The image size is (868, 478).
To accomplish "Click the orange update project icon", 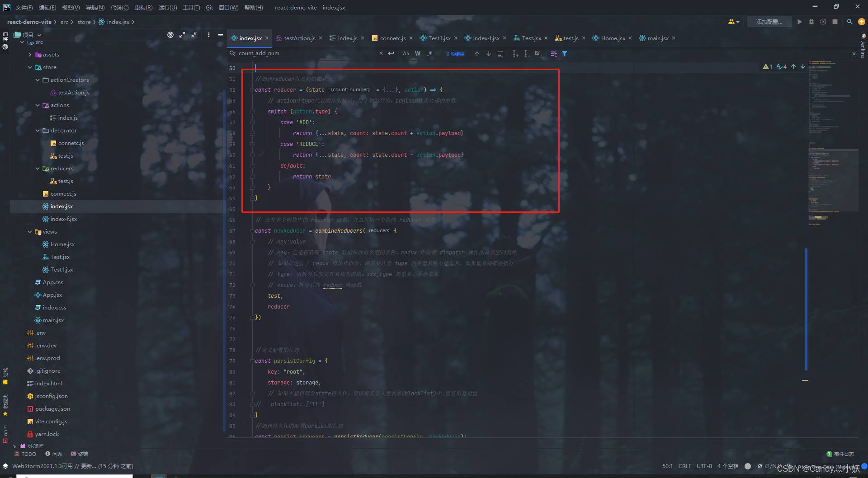I will tap(862, 21).
